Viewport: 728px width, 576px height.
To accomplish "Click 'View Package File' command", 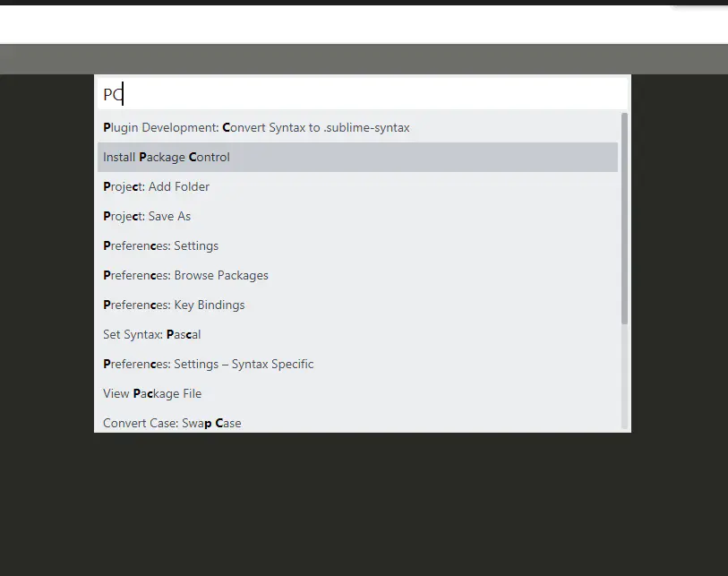I will 152,394.
